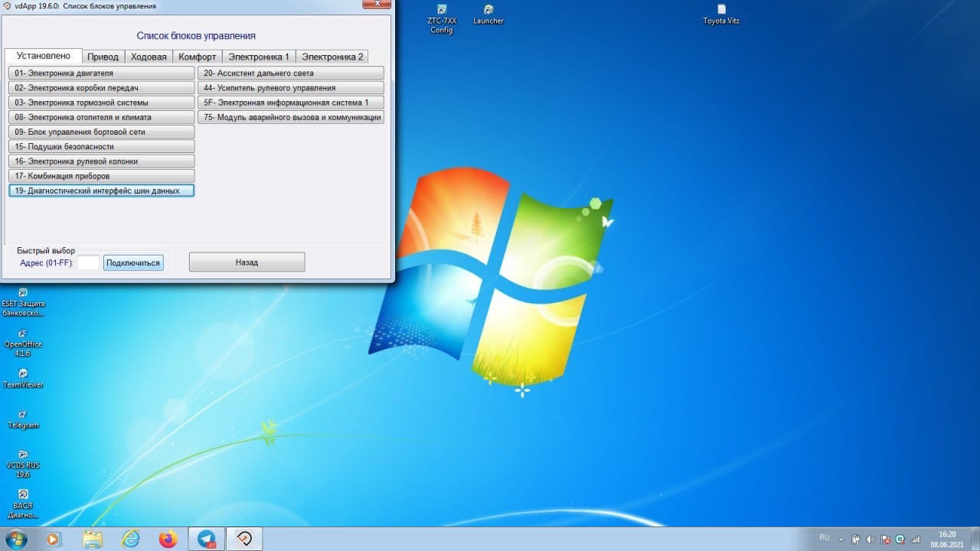
Task: Open the Launcher desktop shortcut
Action: (488, 15)
